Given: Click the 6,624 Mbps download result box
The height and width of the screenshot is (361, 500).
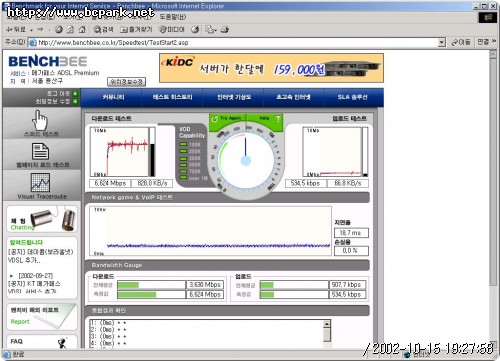Looking at the screenshot, I should coord(110,183).
